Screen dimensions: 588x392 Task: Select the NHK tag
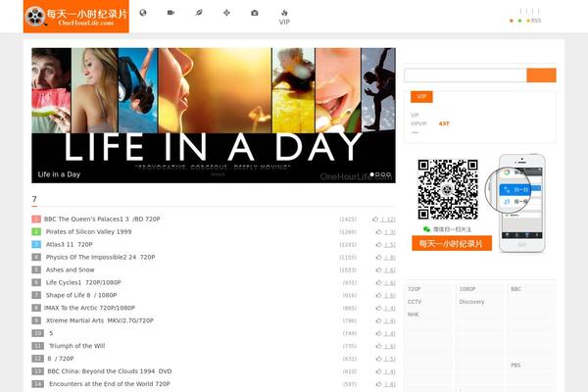[413, 315]
